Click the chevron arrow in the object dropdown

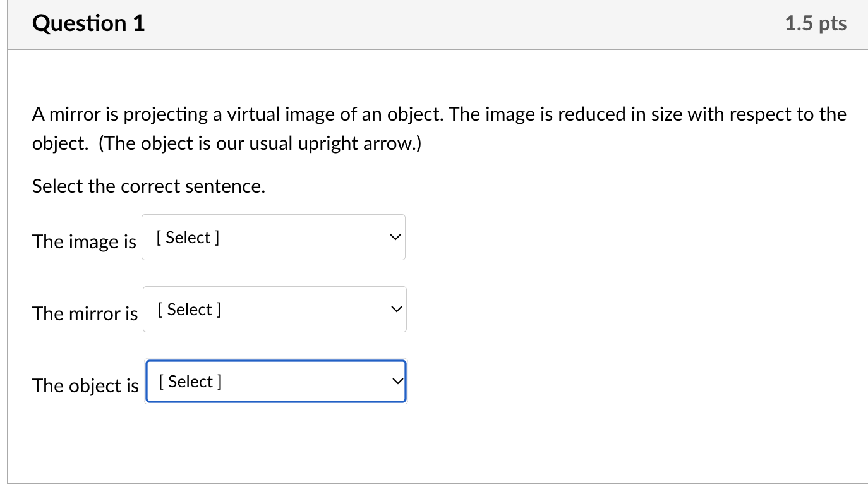click(397, 382)
